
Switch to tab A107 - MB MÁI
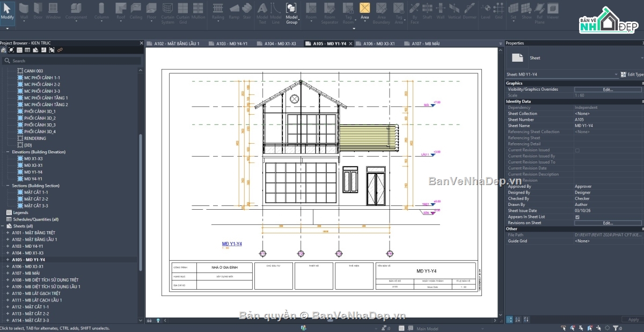[x=421, y=43]
